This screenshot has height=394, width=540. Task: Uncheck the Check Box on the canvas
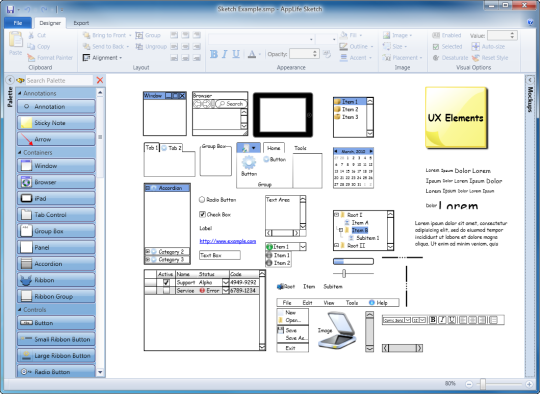tap(202, 214)
